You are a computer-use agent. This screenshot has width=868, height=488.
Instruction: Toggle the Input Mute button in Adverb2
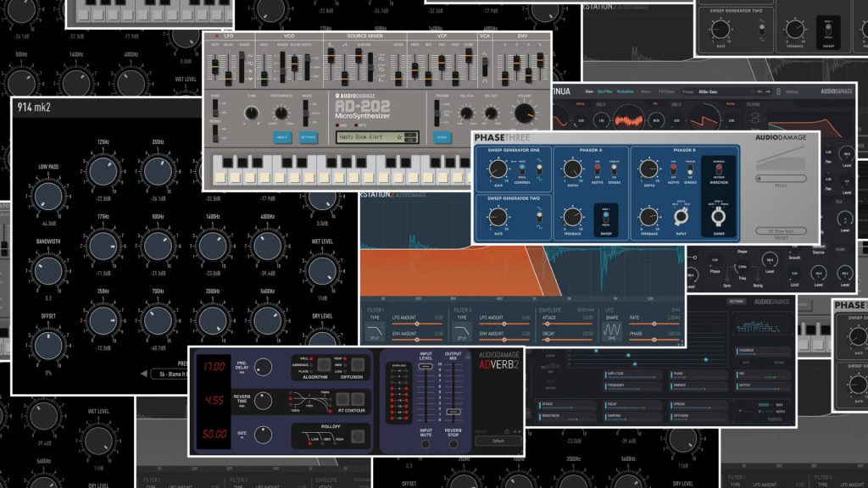click(x=426, y=444)
